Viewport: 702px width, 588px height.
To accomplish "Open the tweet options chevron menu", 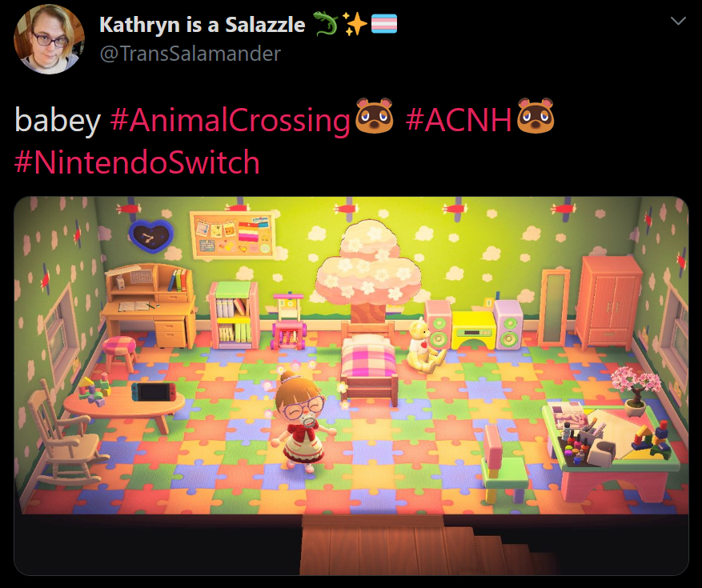I will point(678,21).
